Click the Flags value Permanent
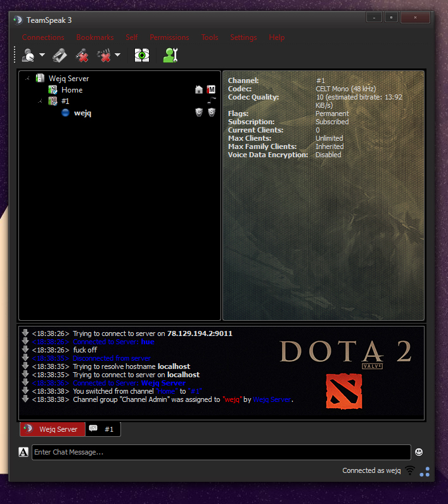The image size is (448, 504). point(332,113)
